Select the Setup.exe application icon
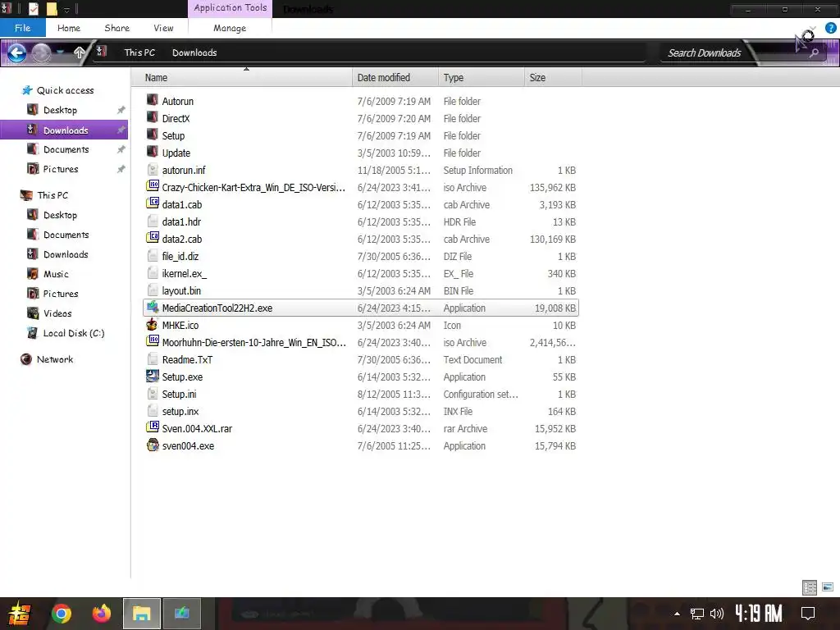Screen dimensions: 840x630 [x=152, y=376]
